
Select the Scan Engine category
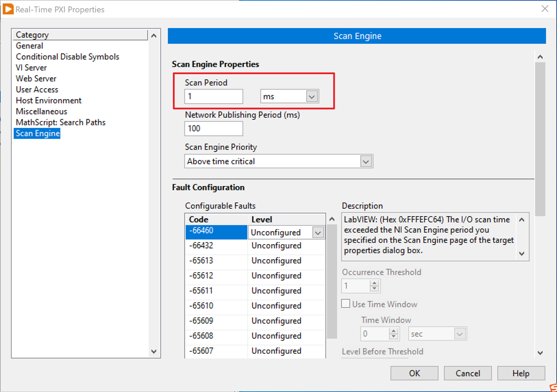pyautogui.click(x=37, y=134)
